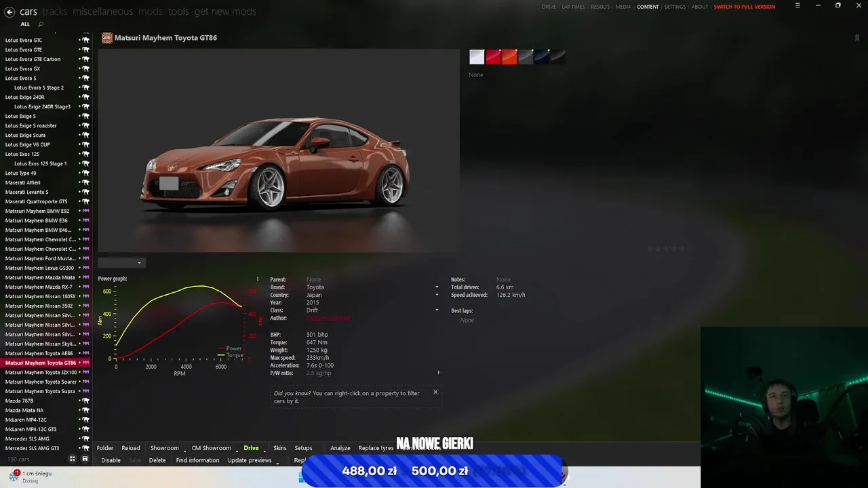Select the white skin swatch
The width and height of the screenshot is (868, 488).
click(477, 57)
